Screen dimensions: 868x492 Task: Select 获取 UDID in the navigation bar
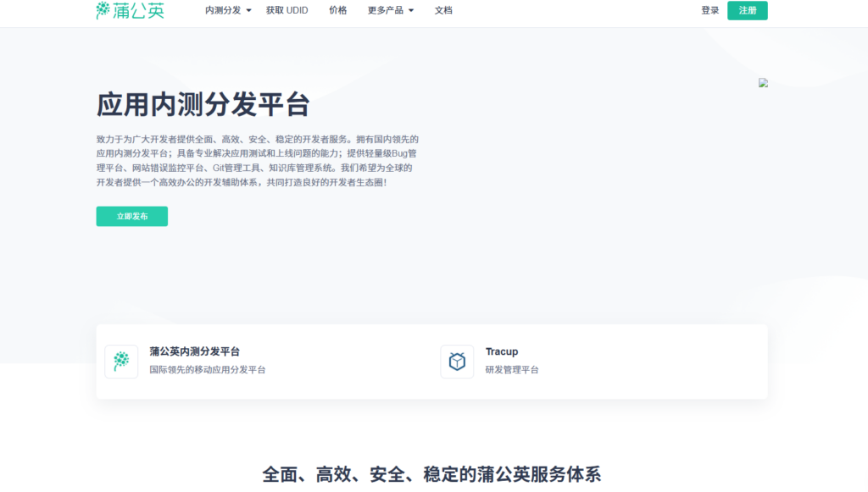(287, 12)
